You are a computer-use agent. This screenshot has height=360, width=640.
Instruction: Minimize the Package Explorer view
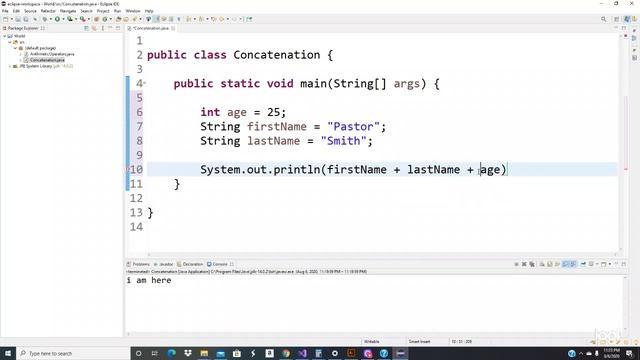tap(110, 28)
